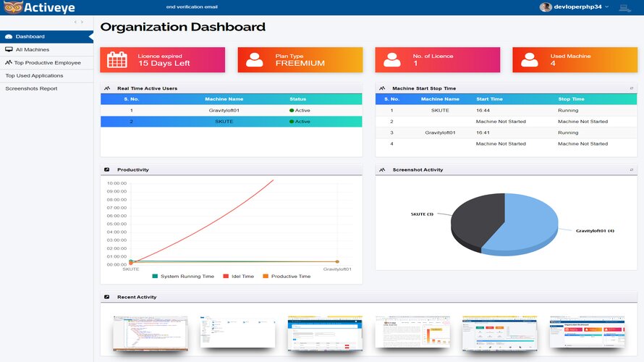Image resolution: width=644 pixels, height=362 pixels.
Task: Click the Productivity panel header icon
Action: (107, 169)
